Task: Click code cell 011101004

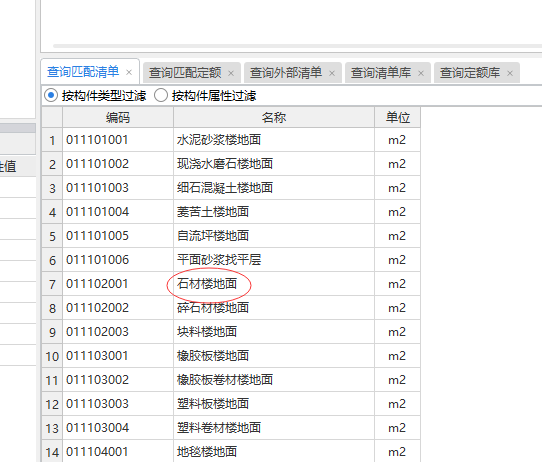Action: click(118, 212)
